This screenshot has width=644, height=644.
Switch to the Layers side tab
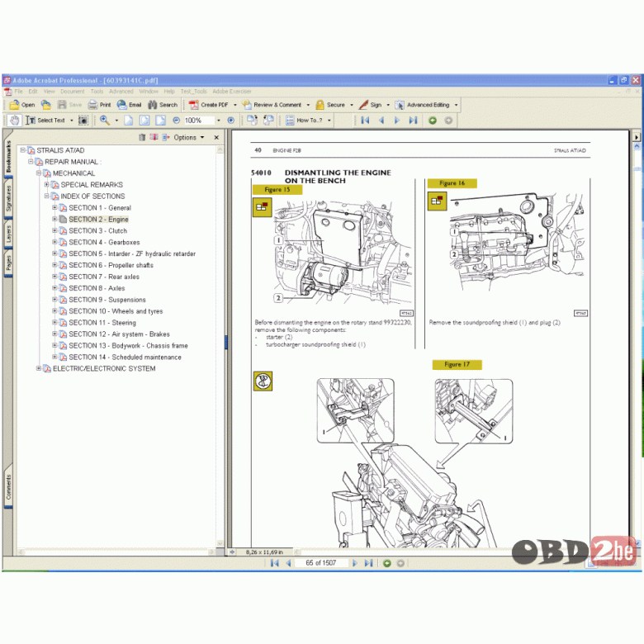(x=8, y=234)
